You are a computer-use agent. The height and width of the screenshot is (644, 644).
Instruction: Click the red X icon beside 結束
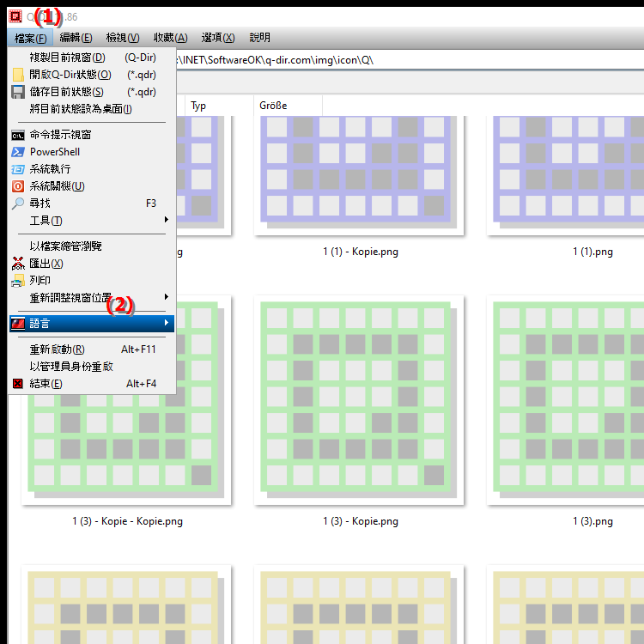click(18, 384)
